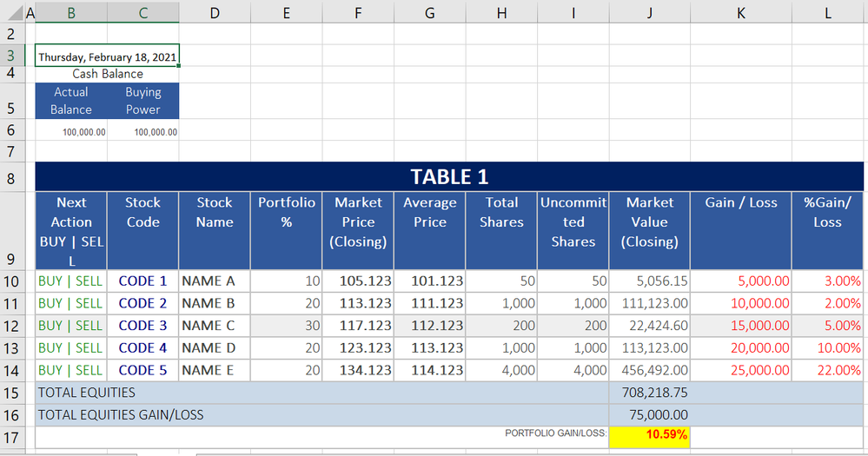The image size is (868, 456).
Task: Select column L header
Action: [x=827, y=12]
